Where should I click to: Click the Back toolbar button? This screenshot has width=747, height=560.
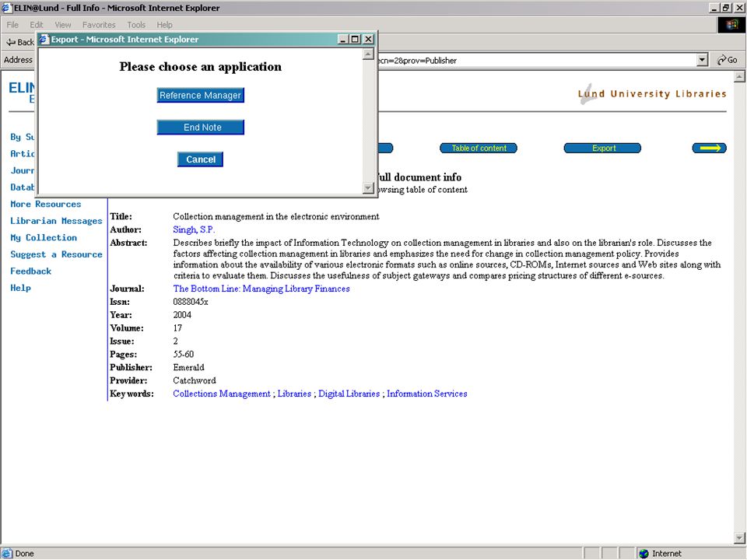(19, 42)
